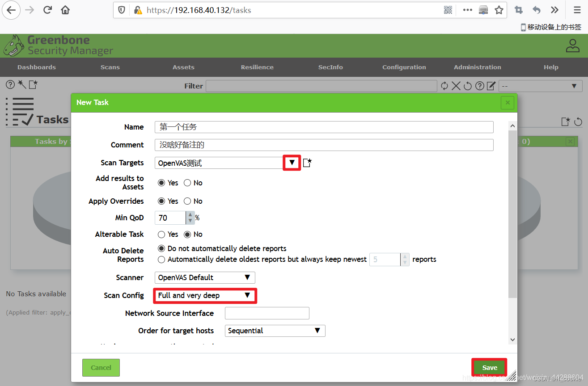Set Add results to Assets Yes

point(161,183)
